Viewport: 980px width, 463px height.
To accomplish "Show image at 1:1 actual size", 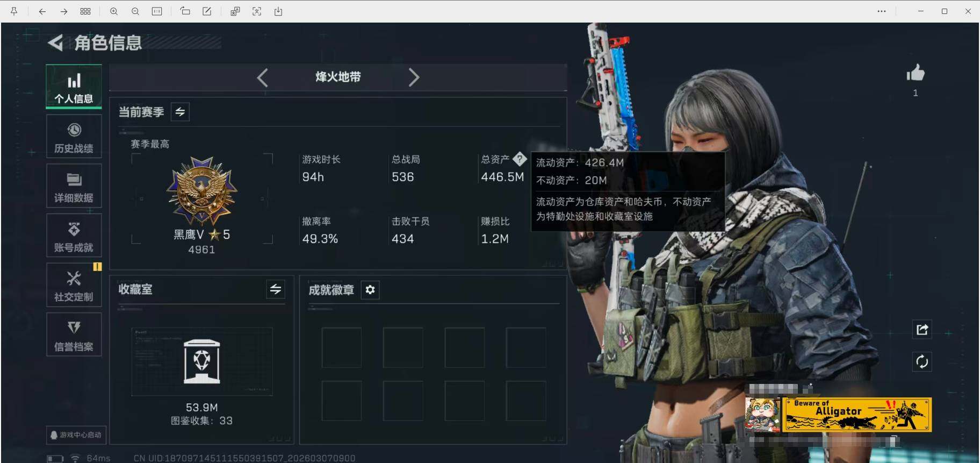I will 157,11.
